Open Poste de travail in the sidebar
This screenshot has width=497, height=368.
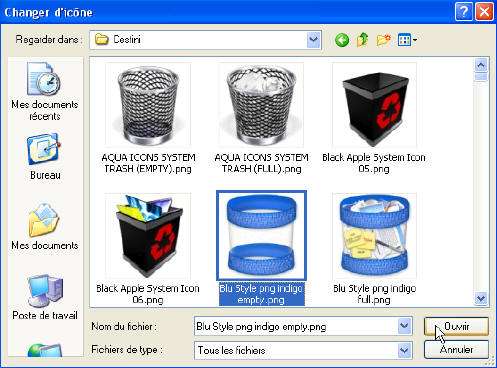[45, 297]
